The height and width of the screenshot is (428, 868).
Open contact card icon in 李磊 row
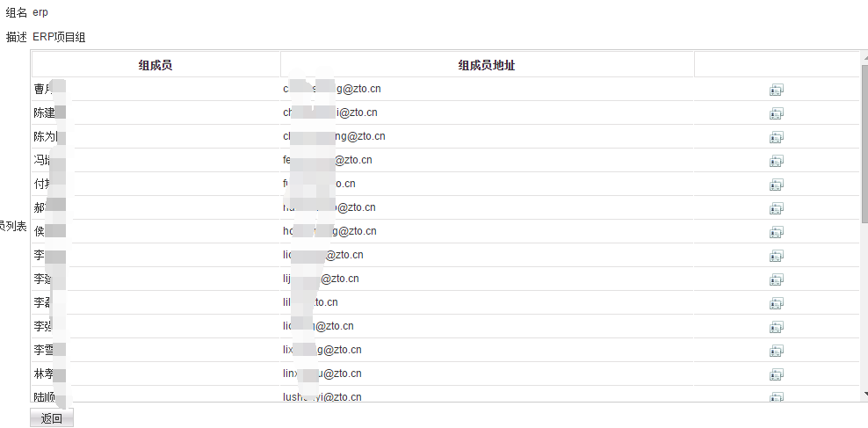click(x=776, y=303)
